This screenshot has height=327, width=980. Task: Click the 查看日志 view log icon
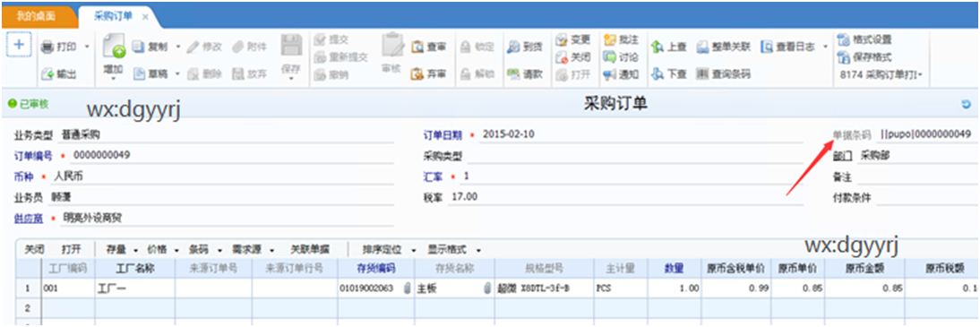tap(767, 47)
